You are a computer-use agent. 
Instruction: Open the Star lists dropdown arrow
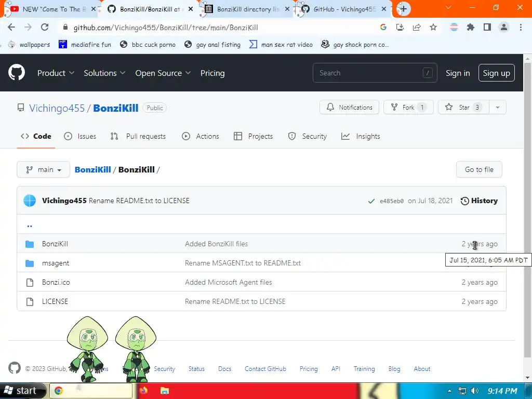pos(497,107)
